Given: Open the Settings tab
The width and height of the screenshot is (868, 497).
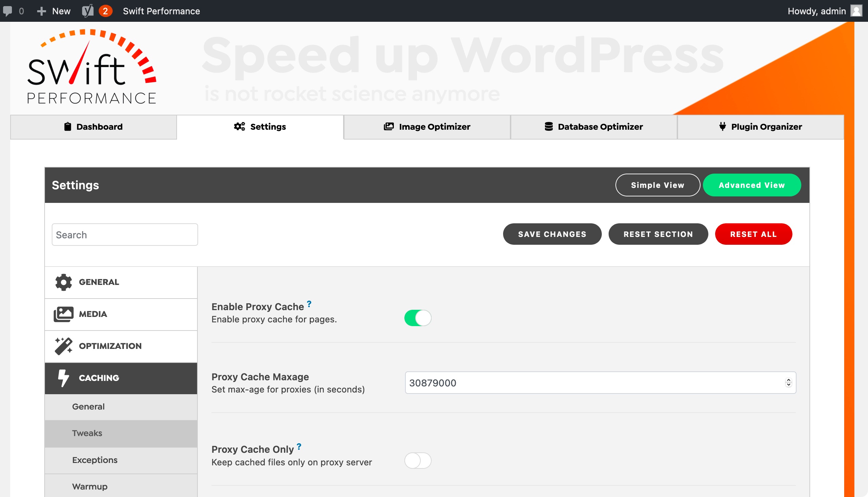Looking at the screenshot, I should point(268,126).
